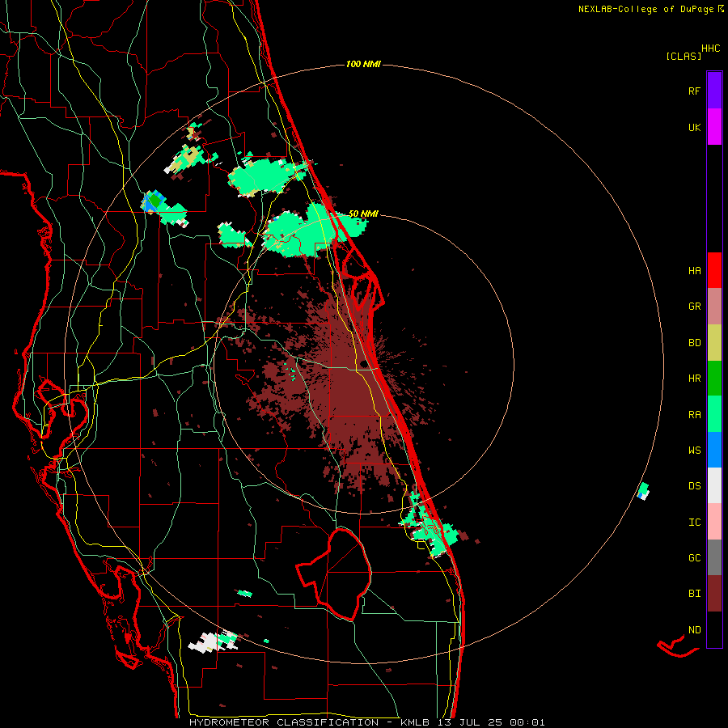
Task: Click the 50 NMI range ring label
Action: (363, 214)
